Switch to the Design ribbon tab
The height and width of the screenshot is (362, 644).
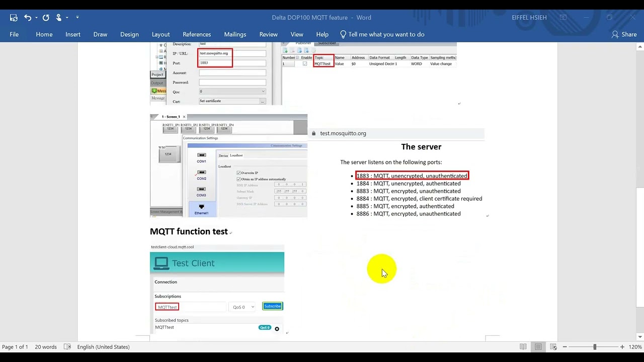129,34
